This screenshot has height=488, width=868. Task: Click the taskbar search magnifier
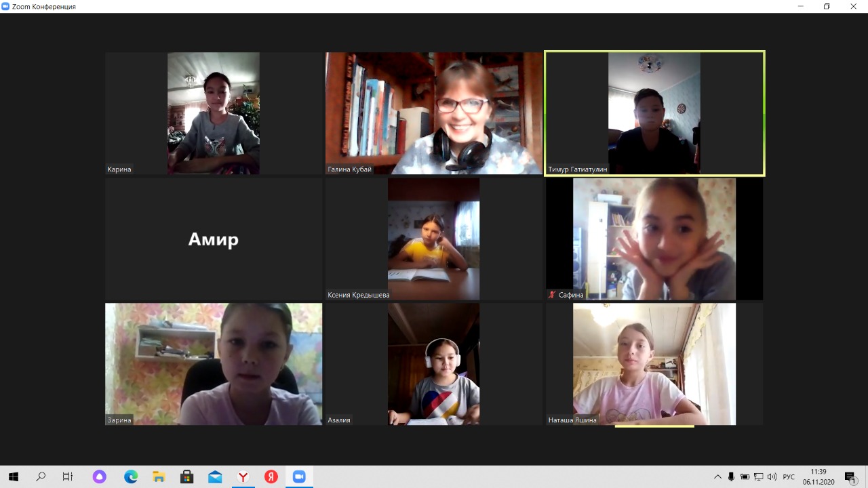(41, 476)
